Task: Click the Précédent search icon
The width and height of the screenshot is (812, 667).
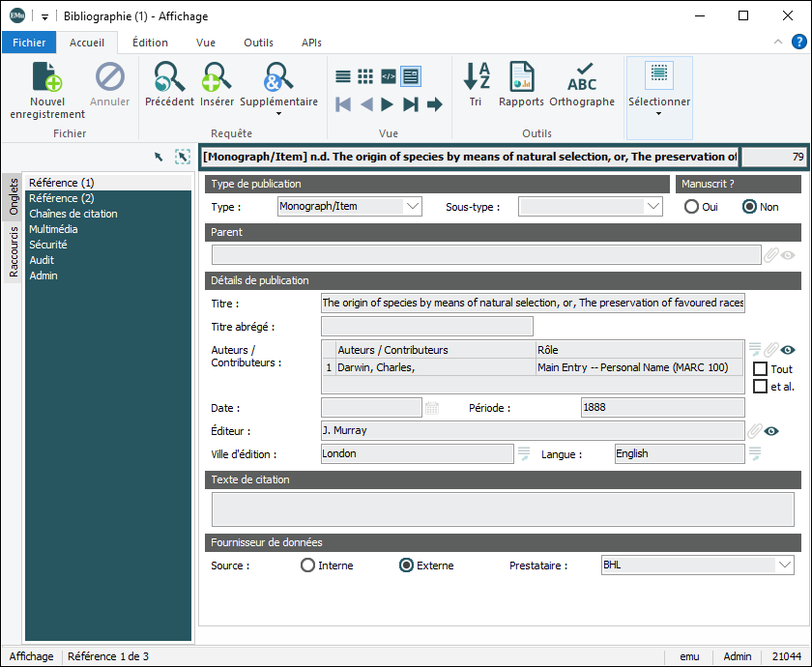Action: (169, 77)
